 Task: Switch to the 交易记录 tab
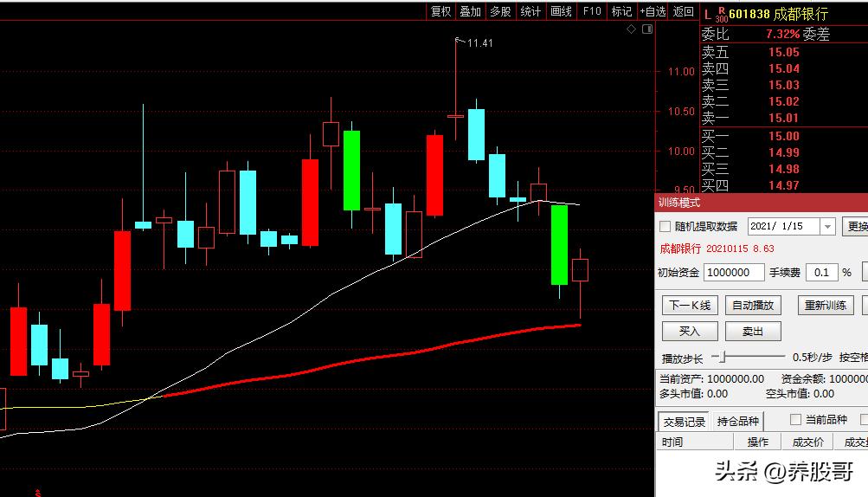pyautogui.click(x=684, y=422)
